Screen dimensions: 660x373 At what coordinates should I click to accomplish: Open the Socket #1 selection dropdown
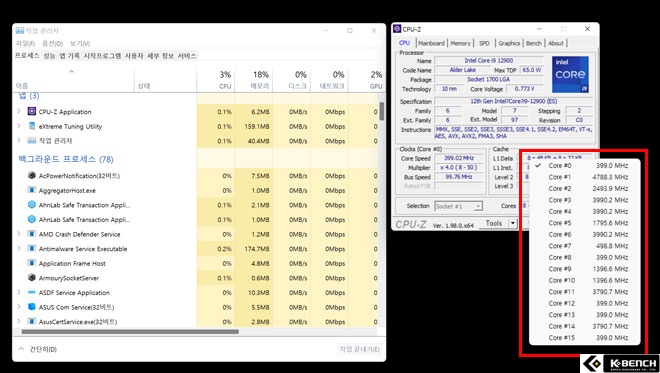478,206
